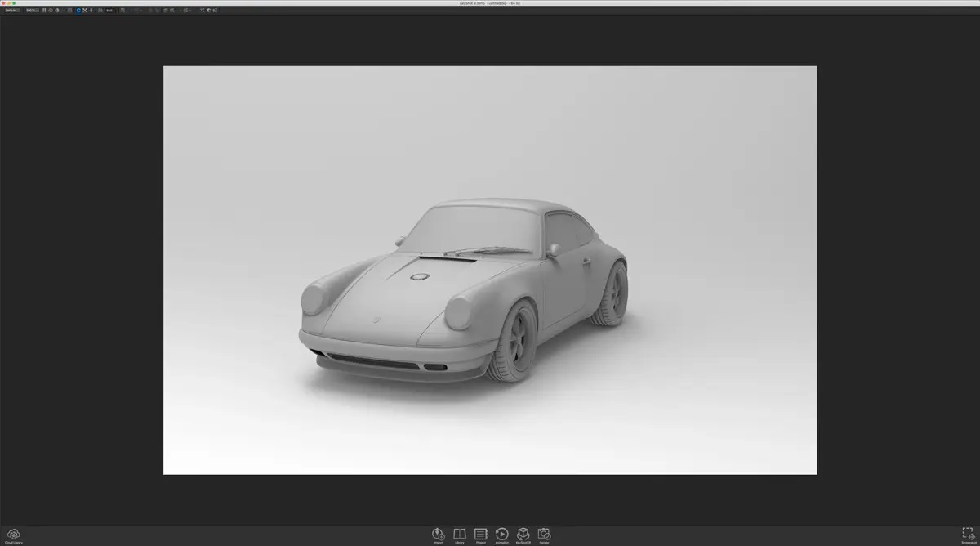Launch the KeyShotXR wizard
Image resolution: width=980 pixels, height=546 pixels.
pyautogui.click(x=523, y=533)
